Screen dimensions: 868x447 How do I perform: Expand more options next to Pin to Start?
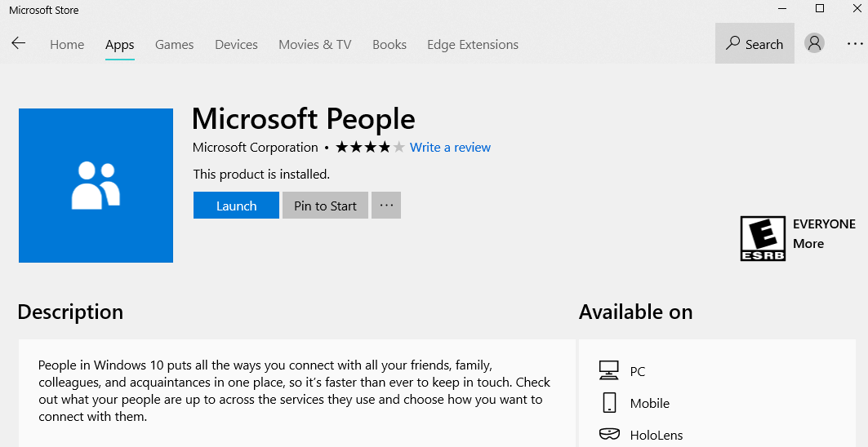[386, 206]
